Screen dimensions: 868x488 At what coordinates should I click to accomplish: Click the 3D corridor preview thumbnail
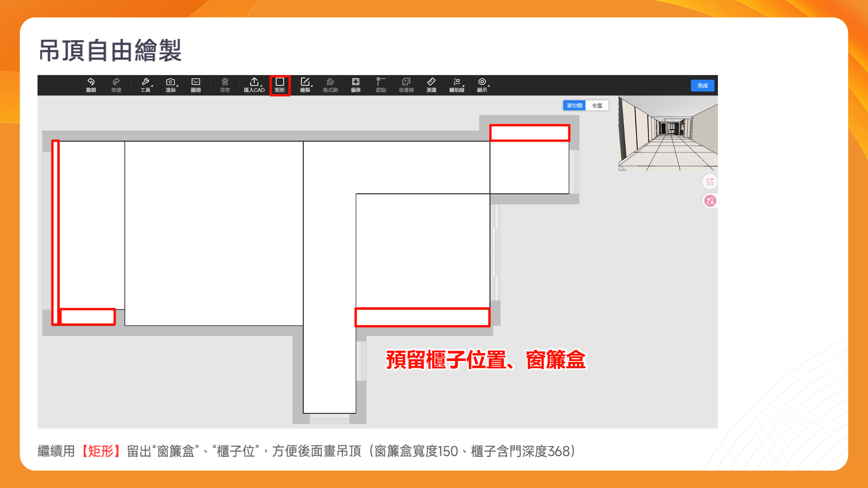coord(668,134)
